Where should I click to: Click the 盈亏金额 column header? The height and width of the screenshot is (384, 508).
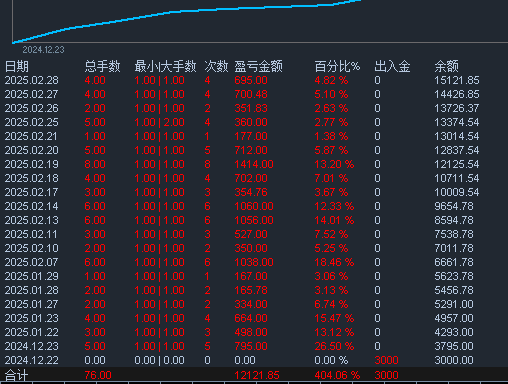coord(258,66)
